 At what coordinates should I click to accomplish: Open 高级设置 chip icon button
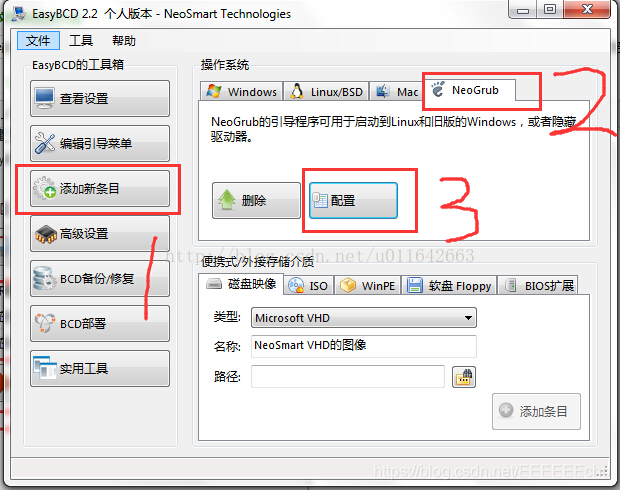pyautogui.click(x=45, y=233)
